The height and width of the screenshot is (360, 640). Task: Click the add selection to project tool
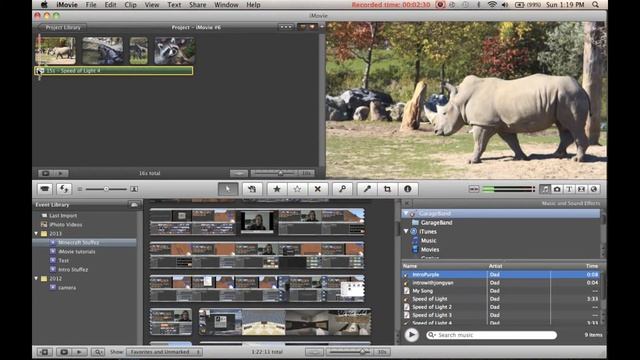tap(252, 189)
